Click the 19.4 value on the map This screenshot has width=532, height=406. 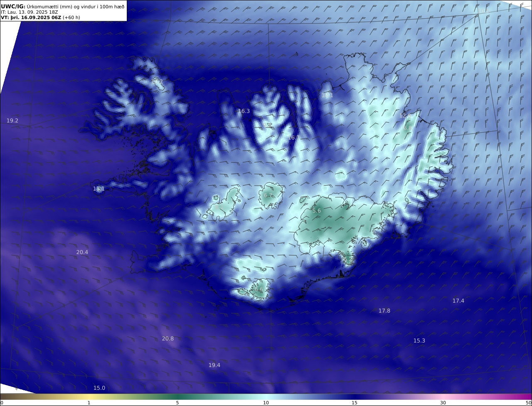tap(214, 365)
